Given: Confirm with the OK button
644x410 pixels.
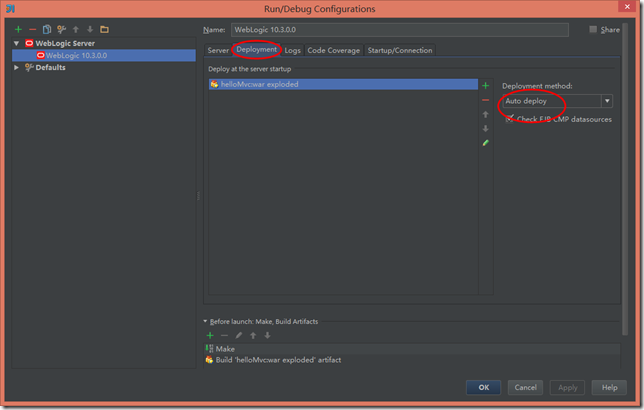Looking at the screenshot, I should (483, 387).
